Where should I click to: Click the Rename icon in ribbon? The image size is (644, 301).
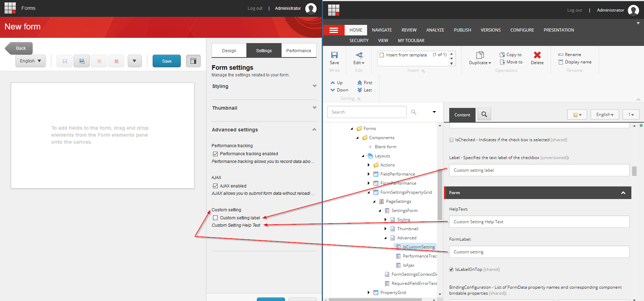[x=561, y=55]
